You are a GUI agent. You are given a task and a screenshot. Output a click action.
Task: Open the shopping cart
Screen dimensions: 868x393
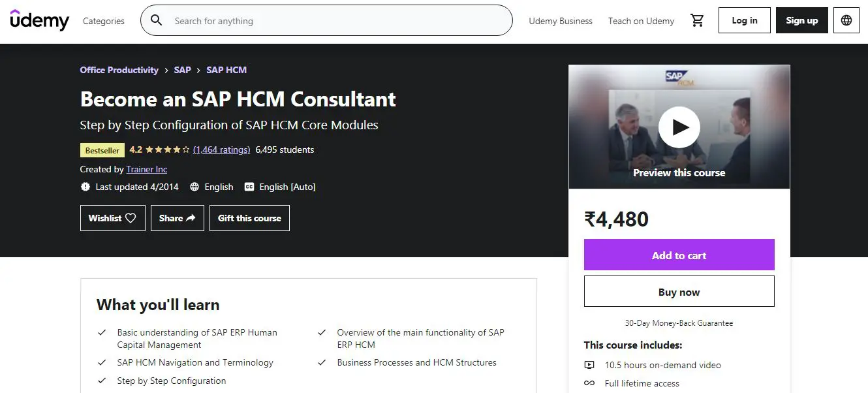tap(697, 20)
